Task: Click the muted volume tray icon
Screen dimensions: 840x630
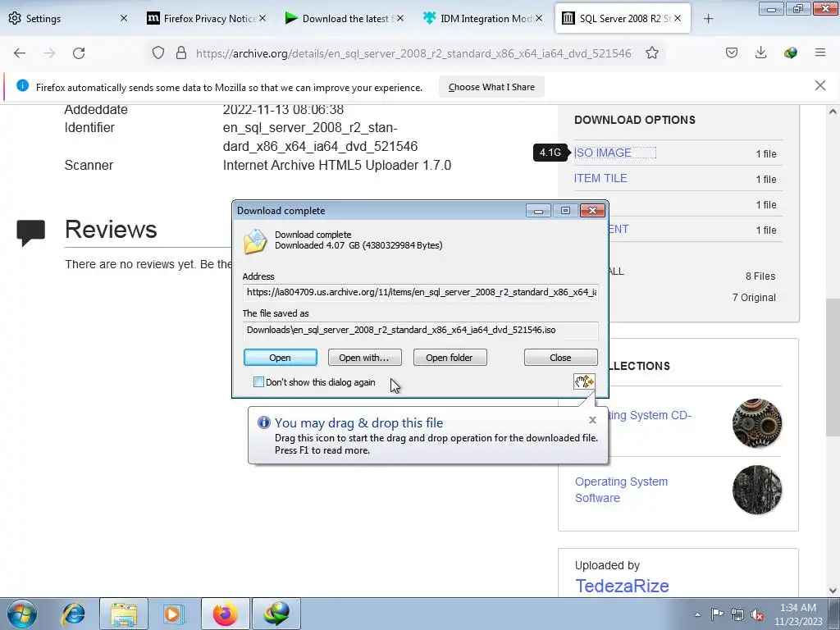Action: (757, 614)
